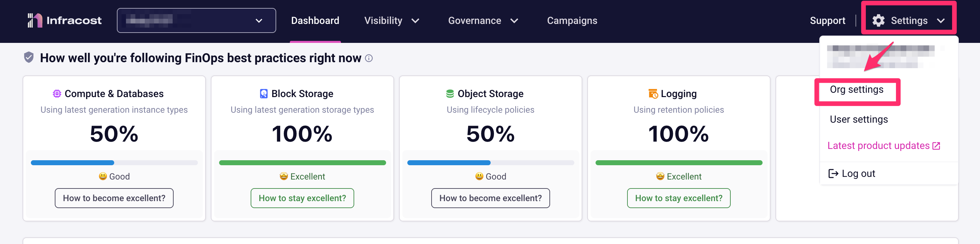Click the info icon after the FinOps heading
The width and height of the screenshot is (980, 244).
point(368,58)
